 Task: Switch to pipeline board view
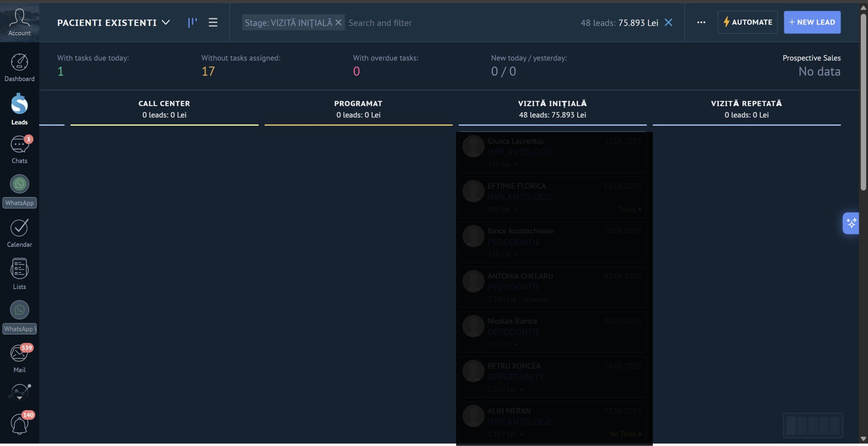[192, 22]
